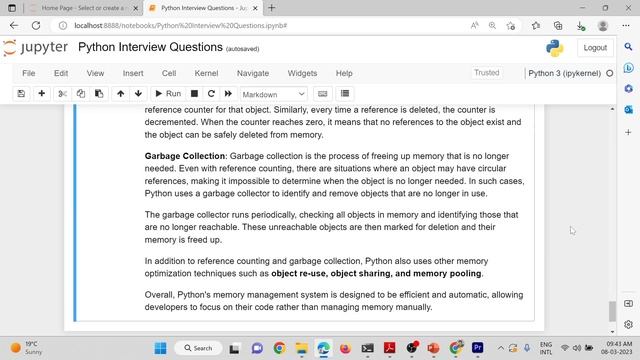This screenshot has width=640, height=360.
Task: Interrupt the kernel with the stop icon
Action: point(194,93)
